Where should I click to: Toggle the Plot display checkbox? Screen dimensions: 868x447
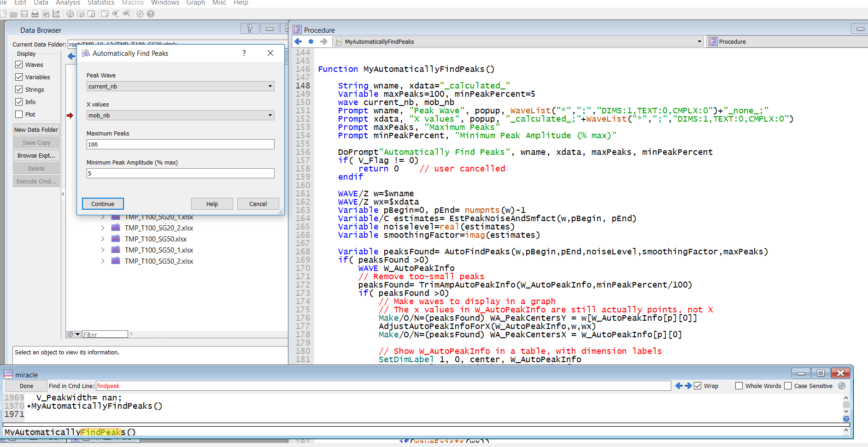pyautogui.click(x=19, y=114)
